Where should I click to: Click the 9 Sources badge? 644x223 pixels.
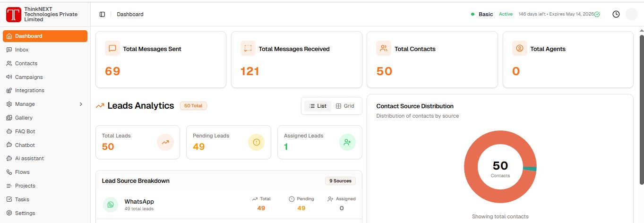tap(340, 181)
